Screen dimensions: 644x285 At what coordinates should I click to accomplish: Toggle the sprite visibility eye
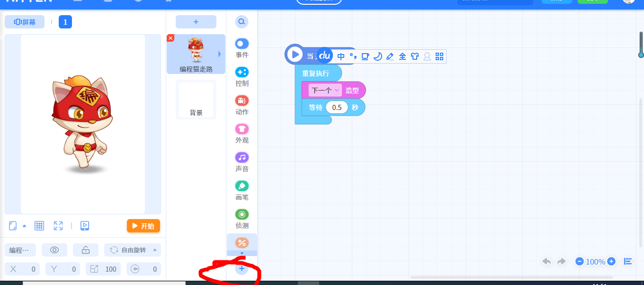(54, 250)
